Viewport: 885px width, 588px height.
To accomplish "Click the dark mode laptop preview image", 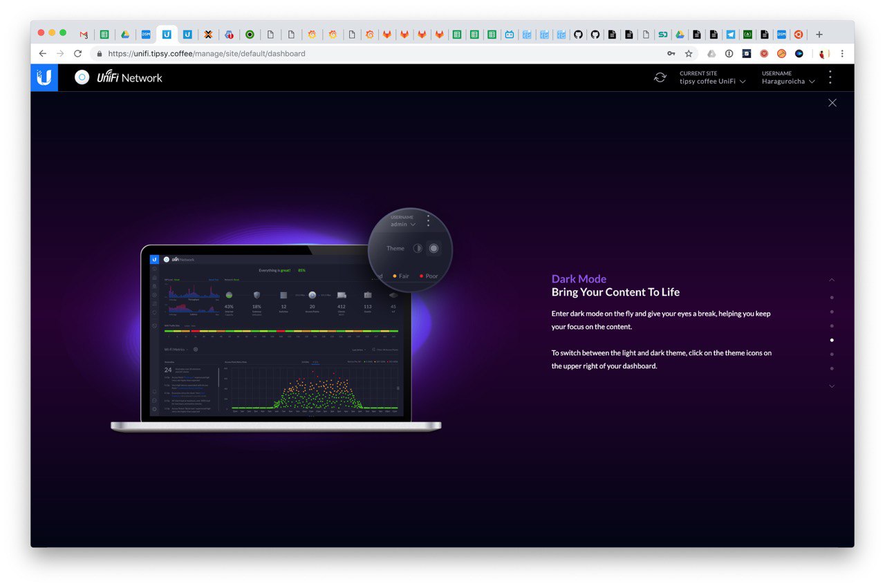I will [x=277, y=339].
